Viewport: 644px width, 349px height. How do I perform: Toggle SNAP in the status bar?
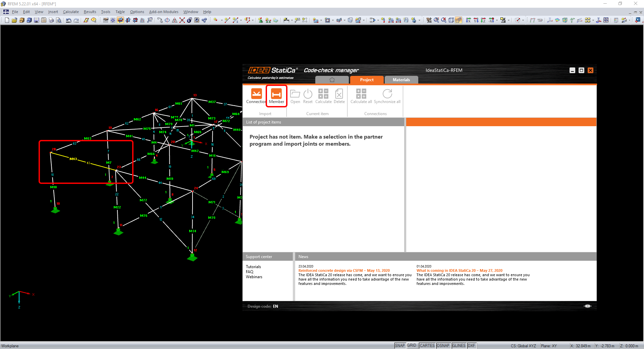399,346
